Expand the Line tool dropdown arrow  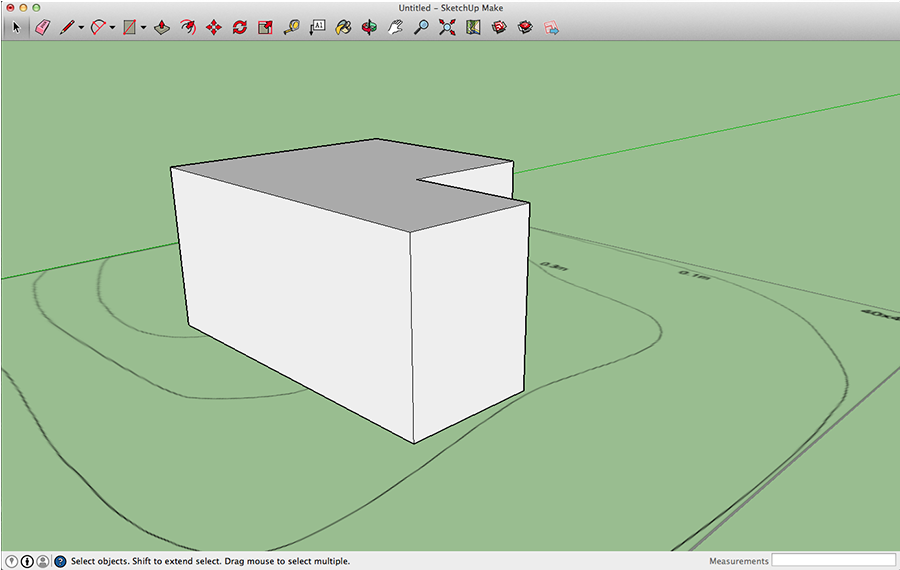coord(81,28)
